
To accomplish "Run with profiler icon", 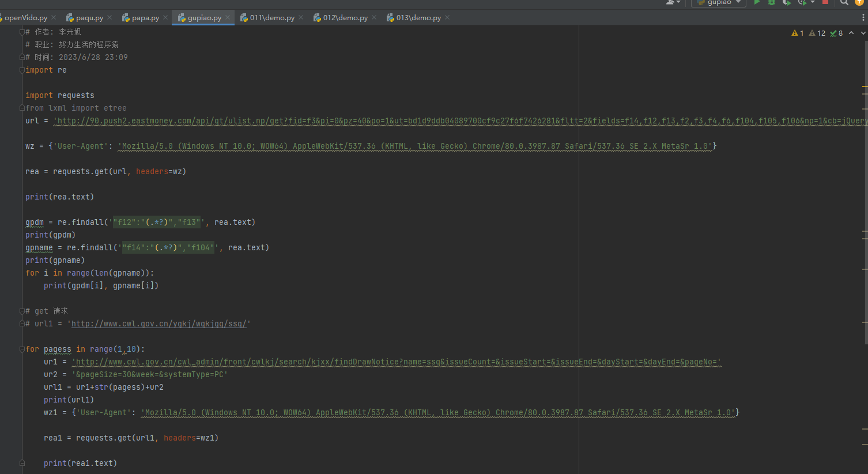I will pos(802,2).
